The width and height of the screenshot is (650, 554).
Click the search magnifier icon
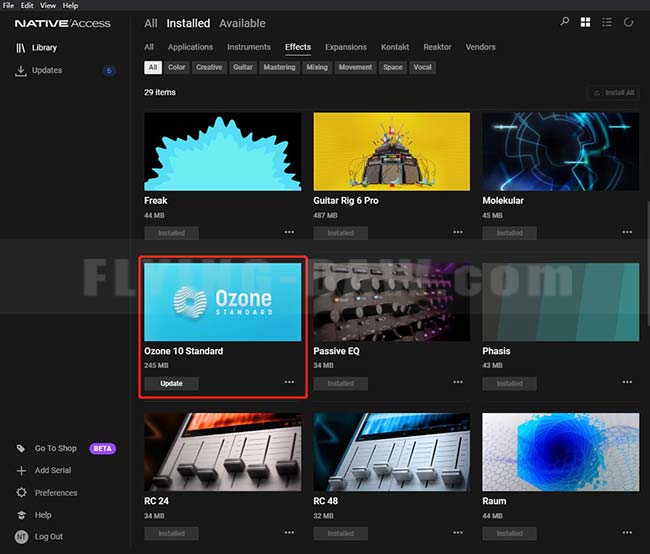click(x=564, y=22)
